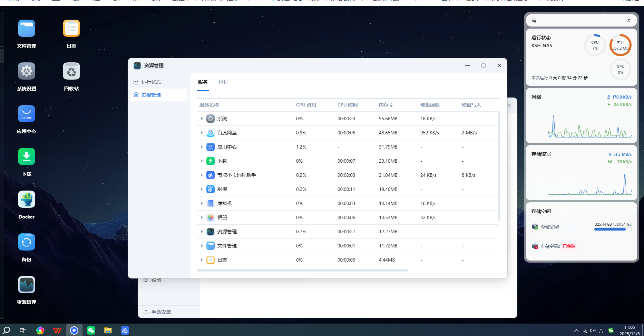Open the 回收站 recycle bin icon
The image size is (644, 336).
[71, 71]
